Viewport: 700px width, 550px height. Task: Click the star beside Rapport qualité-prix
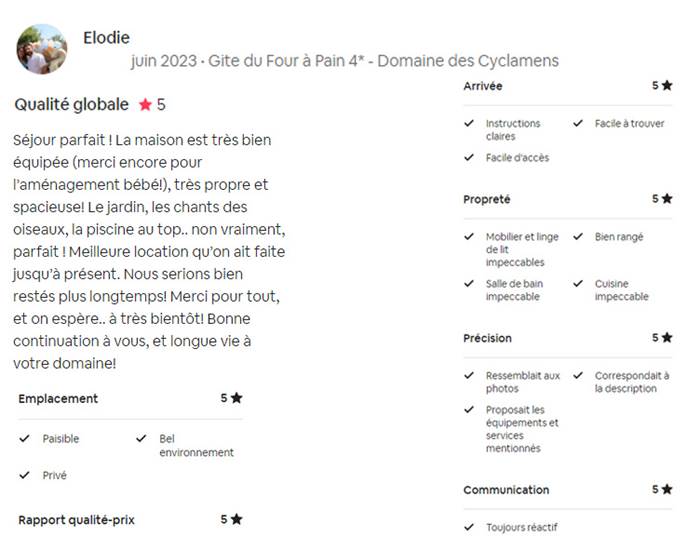pyautogui.click(x=237, y=519)
